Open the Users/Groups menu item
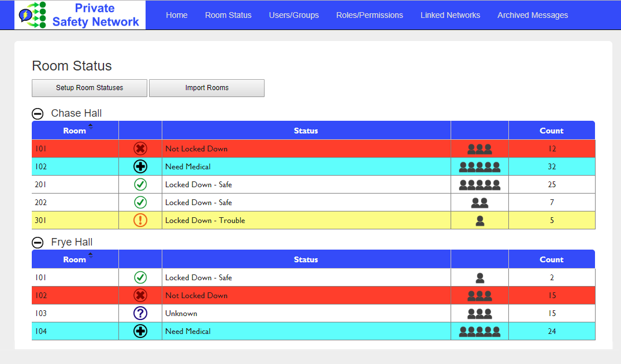This screenshot has width=621, height=364. tap(293, 15)
